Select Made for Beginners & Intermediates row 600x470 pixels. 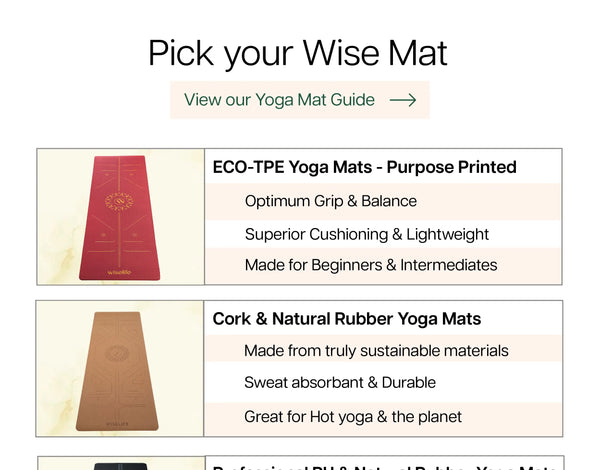point(371,265)
